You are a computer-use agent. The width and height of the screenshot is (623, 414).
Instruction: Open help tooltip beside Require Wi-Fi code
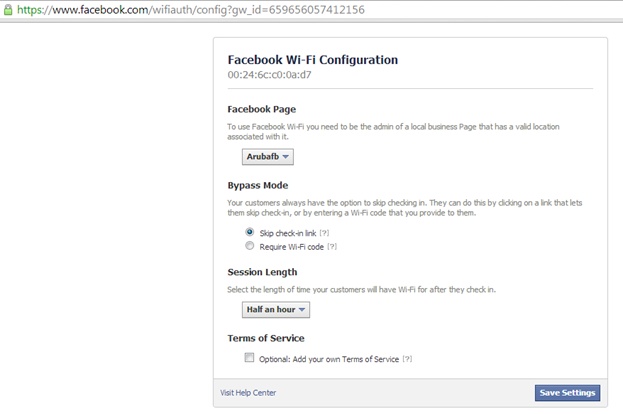332,247
